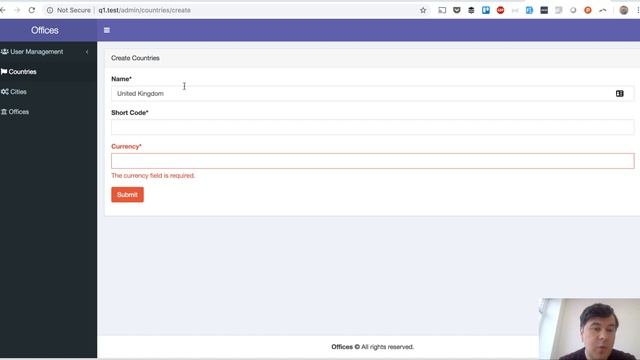Go back in browser history
Screen dimensions: 640x360
tap(3, 10)
